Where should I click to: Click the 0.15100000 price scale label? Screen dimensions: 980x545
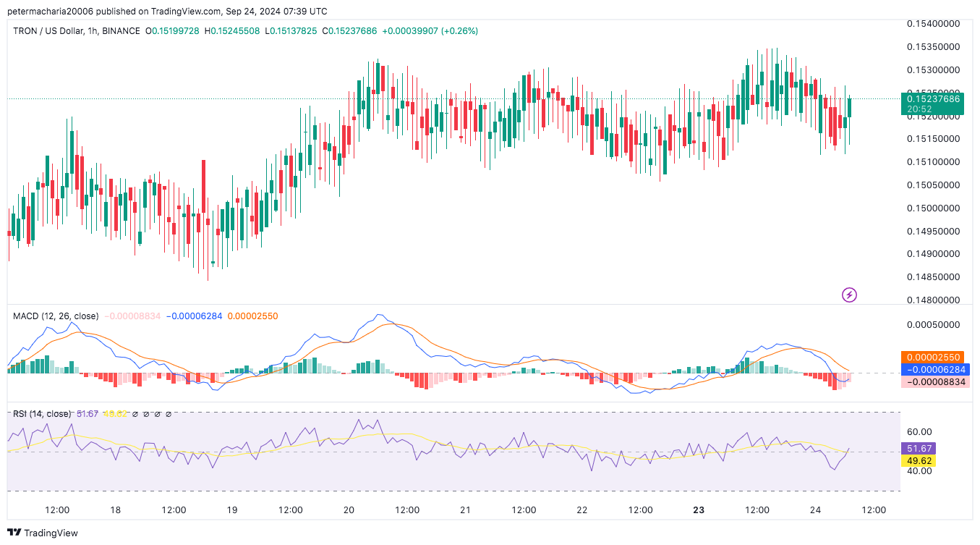933,162
